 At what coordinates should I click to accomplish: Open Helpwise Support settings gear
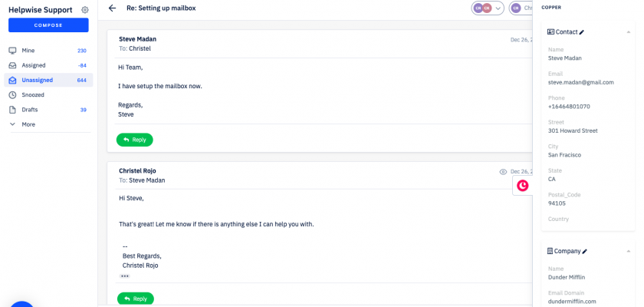coord(85,10)
